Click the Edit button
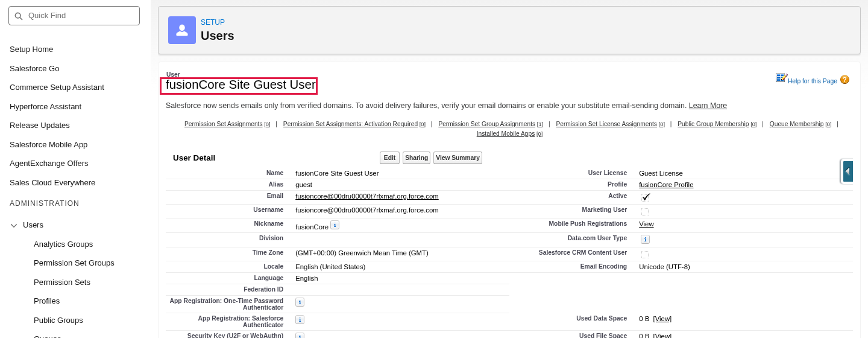This screenshot has height=338, width=868. click(x=389, y=158)
